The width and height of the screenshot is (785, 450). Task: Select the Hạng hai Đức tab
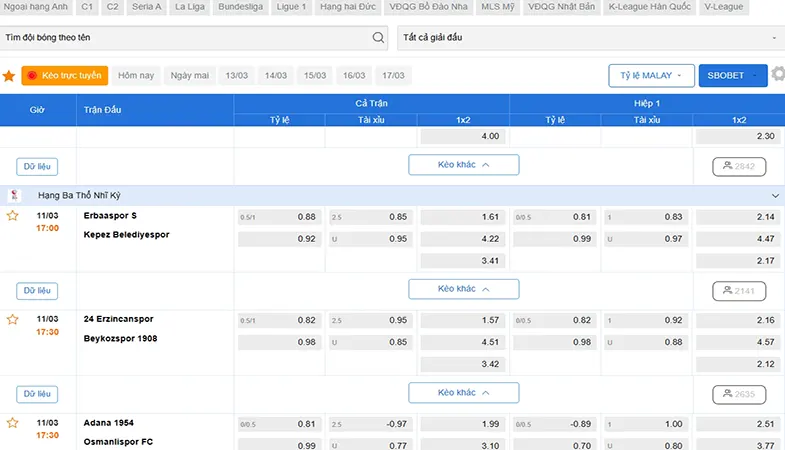tap(348, 7)
